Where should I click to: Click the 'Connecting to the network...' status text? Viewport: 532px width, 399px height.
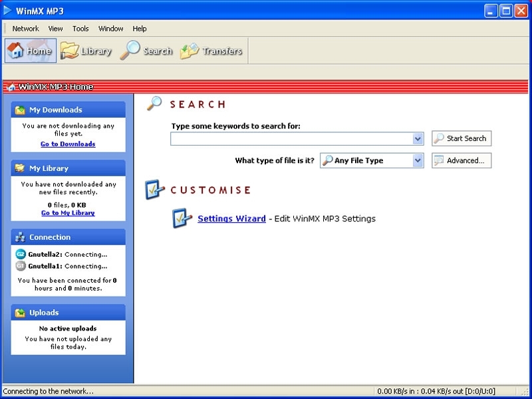48,391
